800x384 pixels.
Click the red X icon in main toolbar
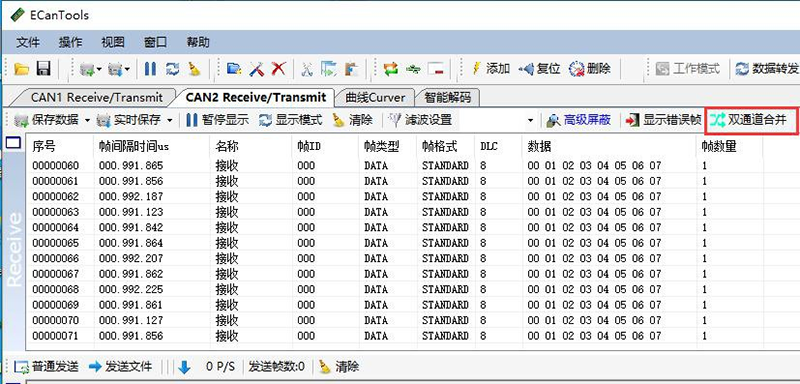pos(278,69)
